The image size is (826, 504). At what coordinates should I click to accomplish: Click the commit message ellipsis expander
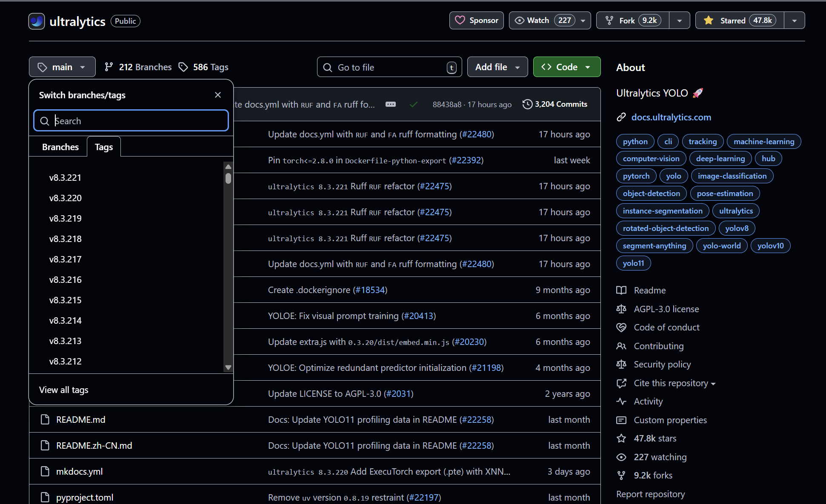[x=390, y=104]
